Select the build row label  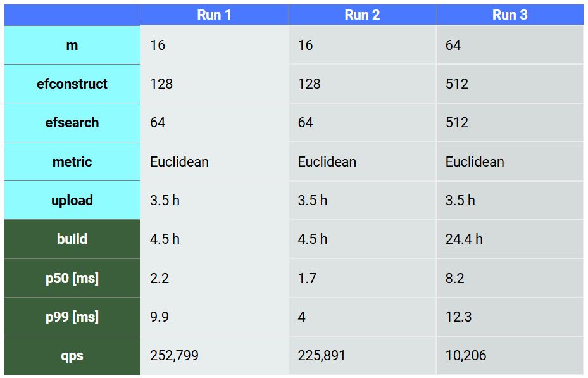coord(72,239)
